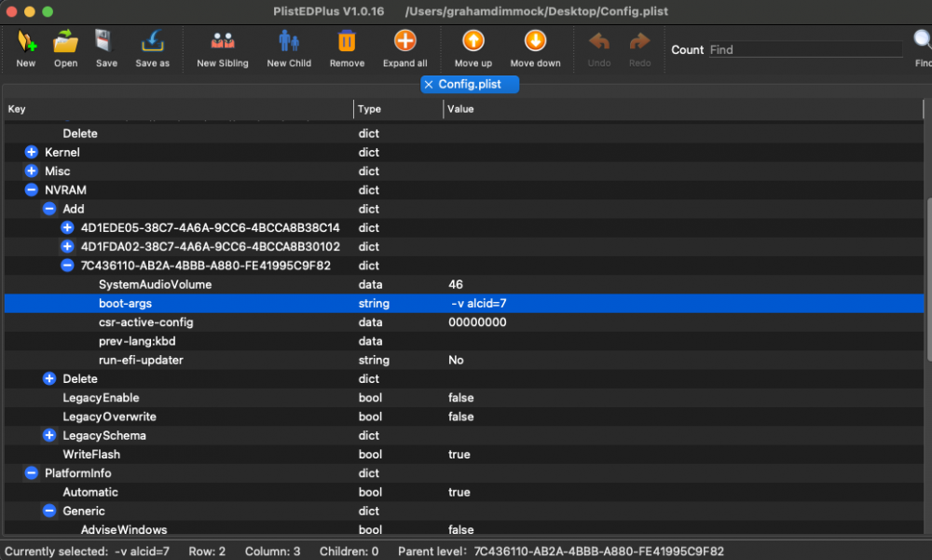Select the boot-args key
932x560 pixels.
click(126, 303)
